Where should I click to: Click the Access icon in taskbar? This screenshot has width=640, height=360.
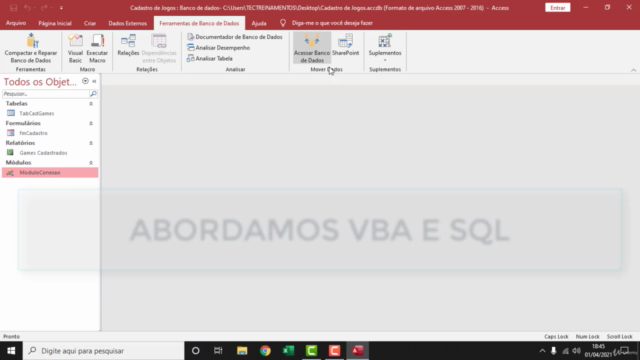pyautogui.click(x=358, y=351)
